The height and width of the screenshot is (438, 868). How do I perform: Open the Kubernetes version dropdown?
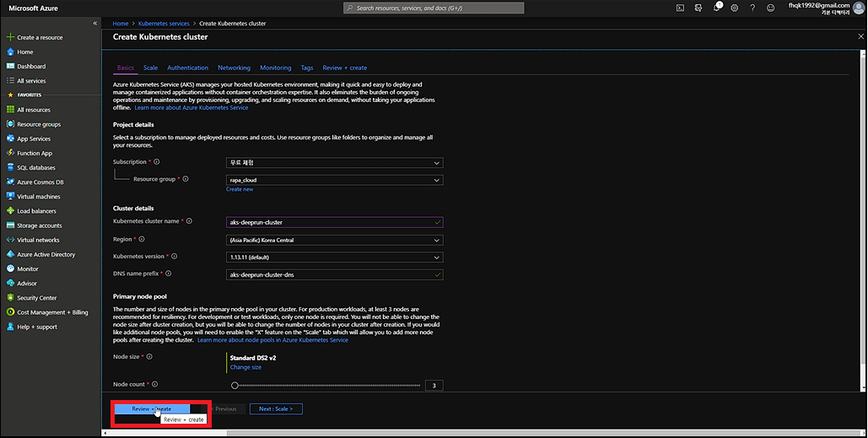334,257
